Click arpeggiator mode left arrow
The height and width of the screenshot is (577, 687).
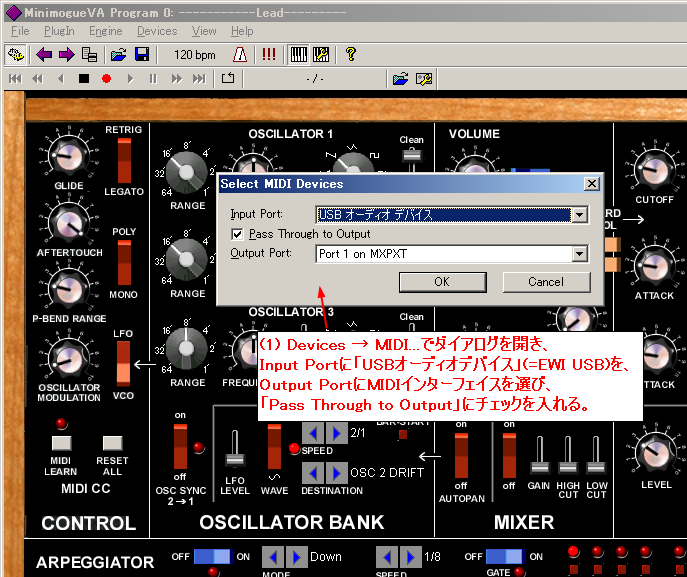pos(273,557)
